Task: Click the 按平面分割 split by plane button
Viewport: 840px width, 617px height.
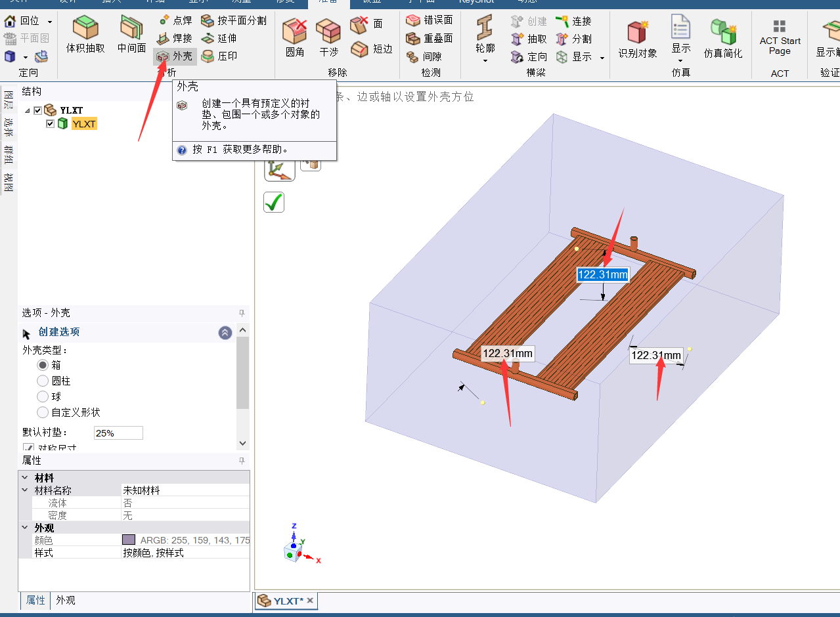Action: (234, 20)
